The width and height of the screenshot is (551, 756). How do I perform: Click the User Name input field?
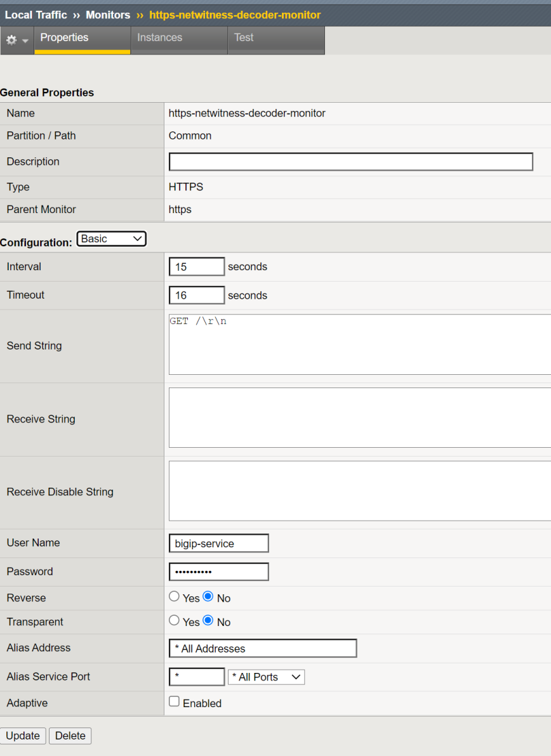tap(218, 544)
